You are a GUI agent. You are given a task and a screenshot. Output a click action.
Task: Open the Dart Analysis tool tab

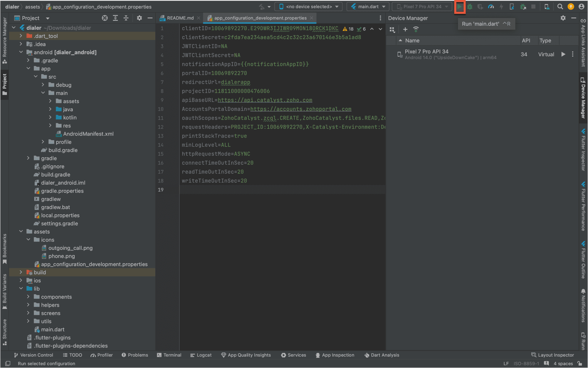382,355
